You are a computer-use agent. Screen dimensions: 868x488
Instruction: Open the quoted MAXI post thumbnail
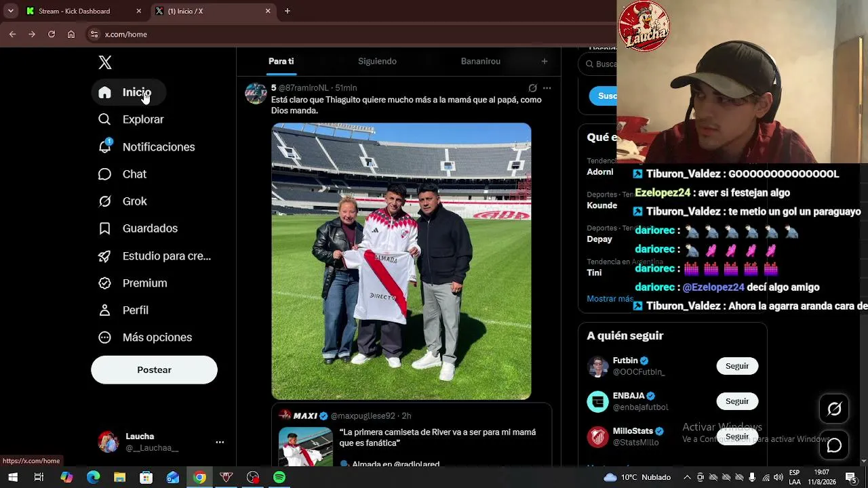click(x=306, y=447)
